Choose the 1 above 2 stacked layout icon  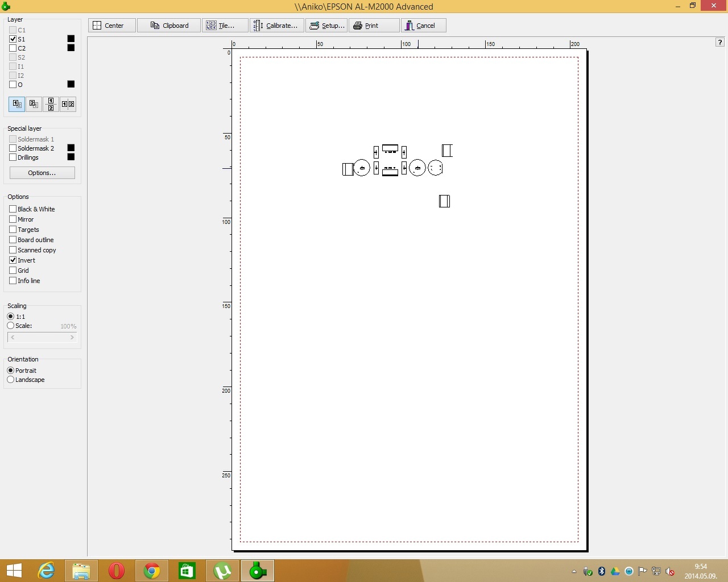point(51,104)
